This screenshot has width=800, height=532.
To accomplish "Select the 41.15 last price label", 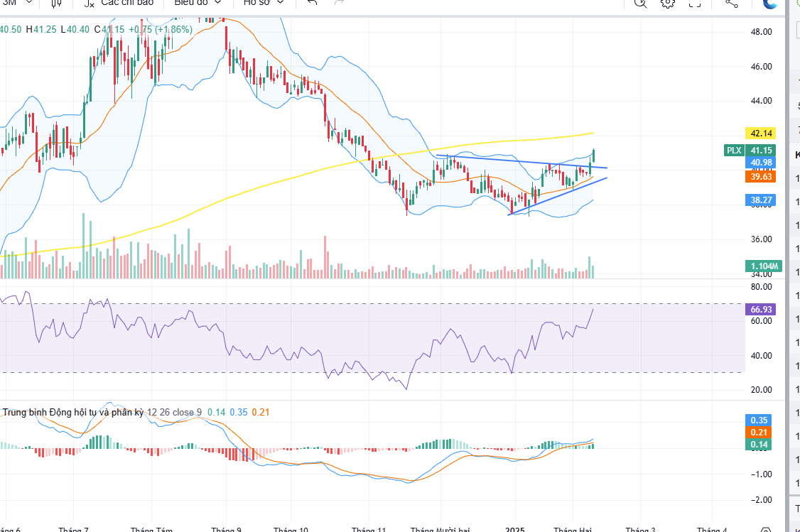I will click(x=761, y=151).
